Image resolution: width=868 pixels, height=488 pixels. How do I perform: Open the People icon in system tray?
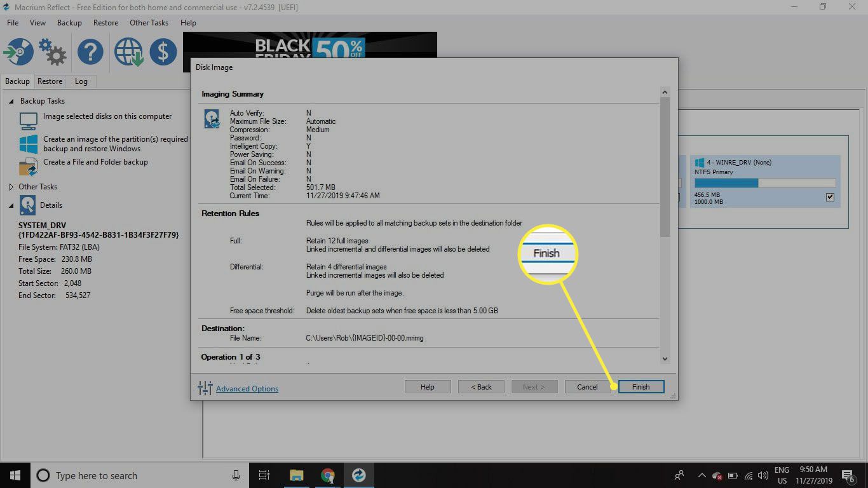tap(679, 475)
